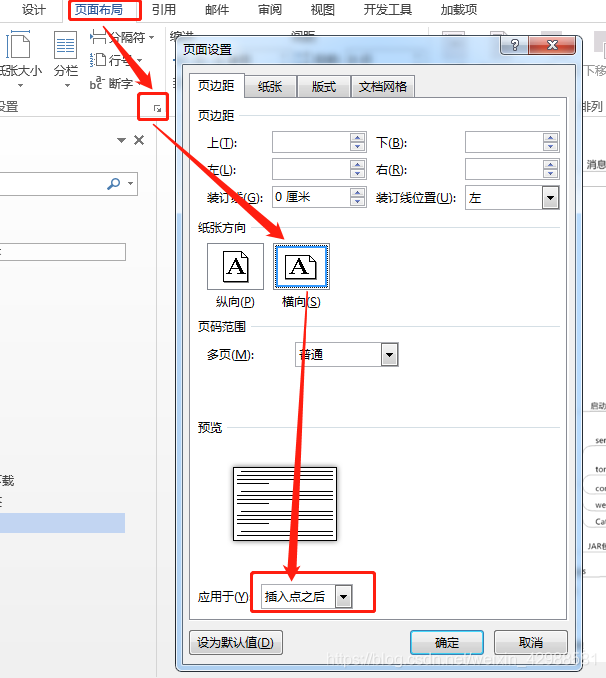Click the 设为默认值 button
Screen dimensions: 606x678
pos(236,643)
